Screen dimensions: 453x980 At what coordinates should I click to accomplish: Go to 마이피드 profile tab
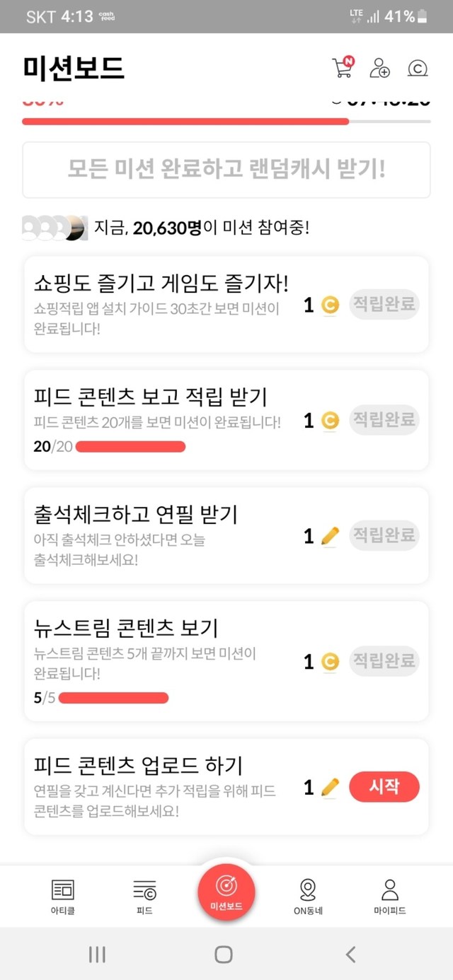click(389, 896)
